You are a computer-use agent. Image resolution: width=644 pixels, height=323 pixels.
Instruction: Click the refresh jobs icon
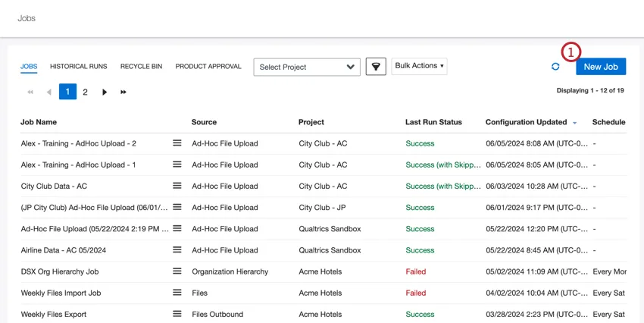click(x=555, y=67)
